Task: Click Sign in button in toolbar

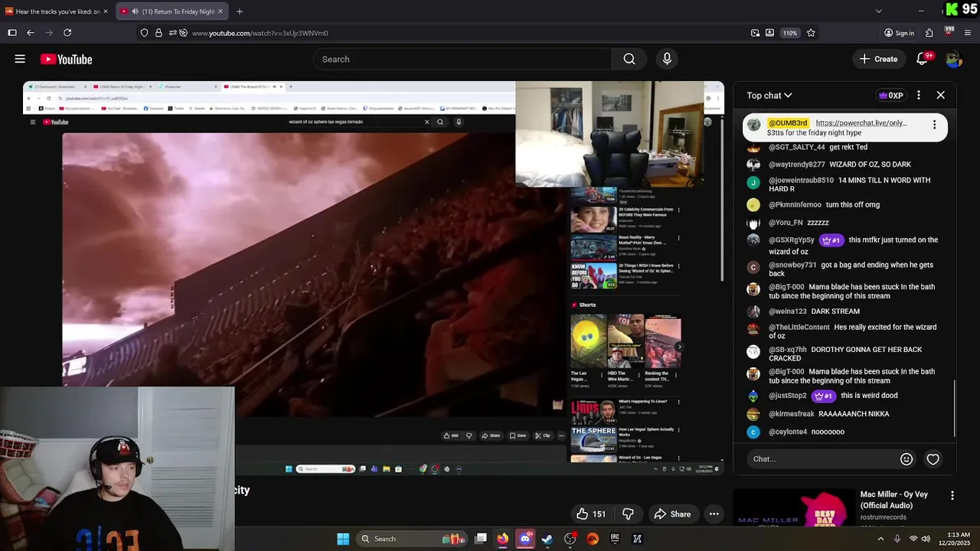Action: click(x=899, y=33)
